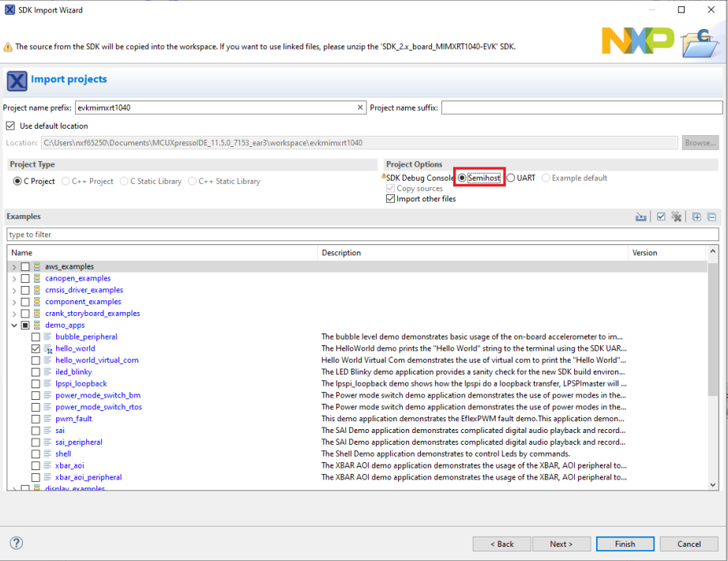
Task: Select the C Project radio button
Action: click(17, 181)
